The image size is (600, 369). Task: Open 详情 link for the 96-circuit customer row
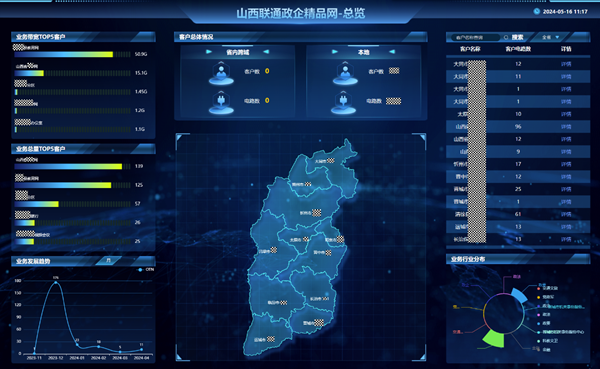coord(566,126)
